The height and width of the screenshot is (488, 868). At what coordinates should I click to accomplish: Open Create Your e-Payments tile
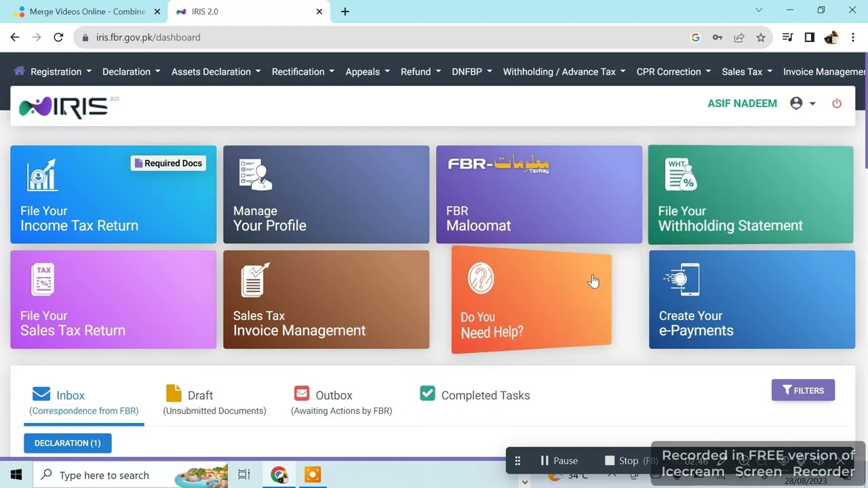(x=752, y=300)
